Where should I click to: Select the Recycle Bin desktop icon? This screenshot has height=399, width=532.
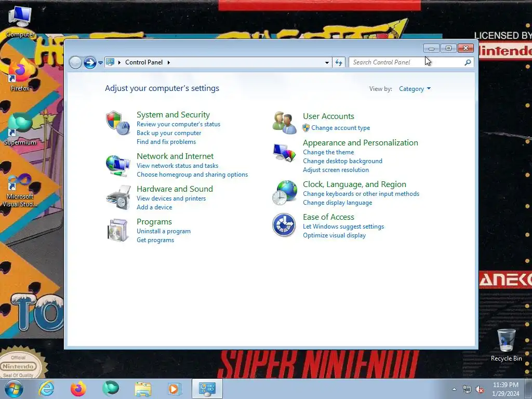pos(506,345)
